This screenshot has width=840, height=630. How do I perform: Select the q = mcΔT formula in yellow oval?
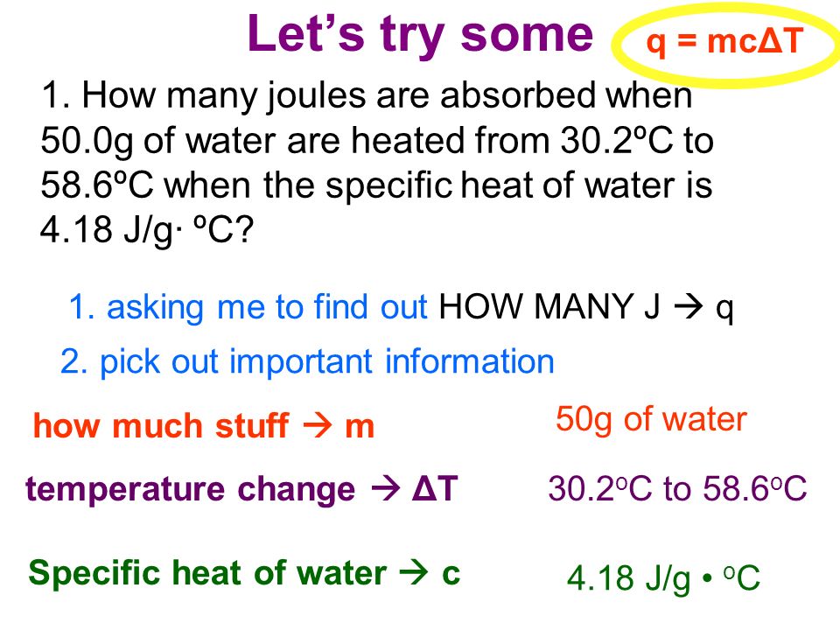725,41
